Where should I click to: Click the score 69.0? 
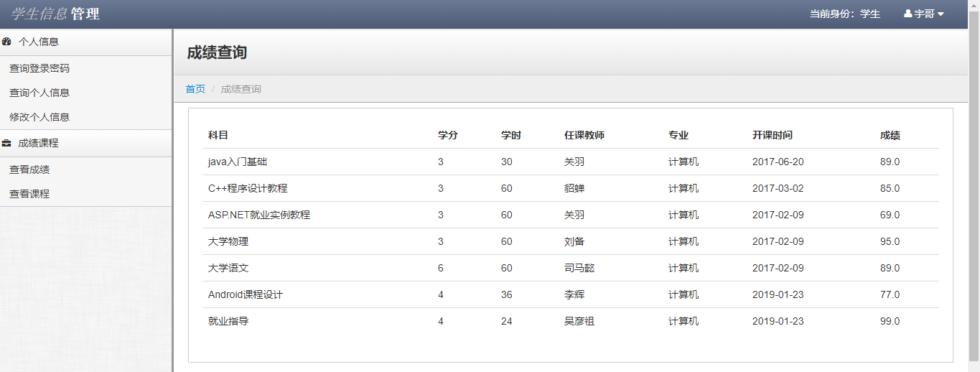[890, 215]
